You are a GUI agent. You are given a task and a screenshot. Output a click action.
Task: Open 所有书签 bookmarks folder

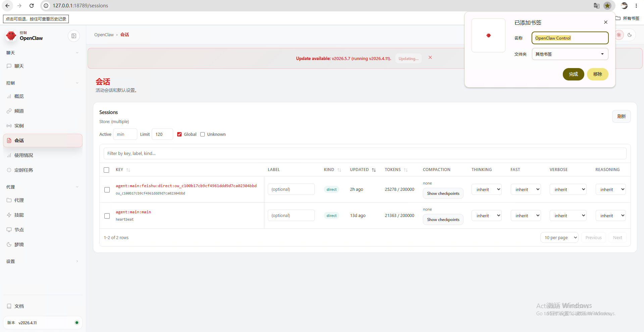click(628, 18)
